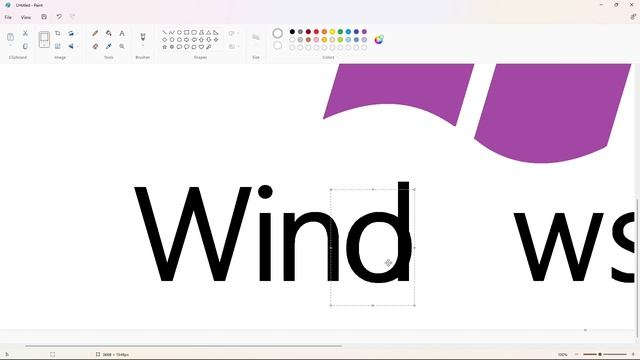Choose the yellow color swatch
Image resolution: width=640 pixels, height=360 pixels.
(332, 31)
